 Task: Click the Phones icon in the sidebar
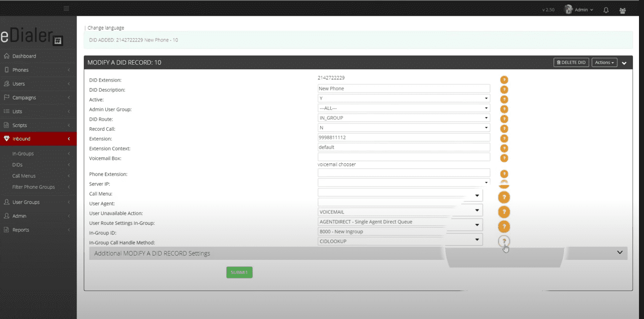[x=7, y=70]
